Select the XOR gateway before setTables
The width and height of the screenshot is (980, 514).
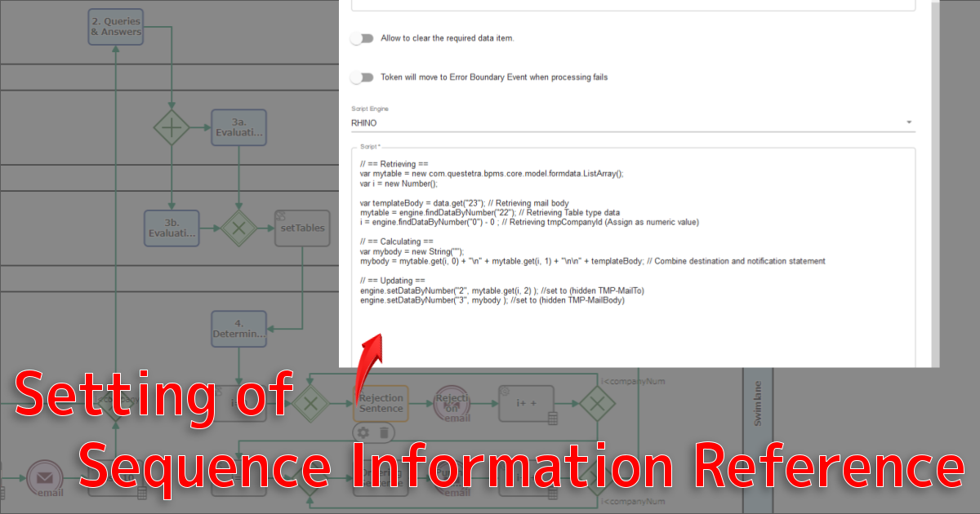click(x=238, y=228)
